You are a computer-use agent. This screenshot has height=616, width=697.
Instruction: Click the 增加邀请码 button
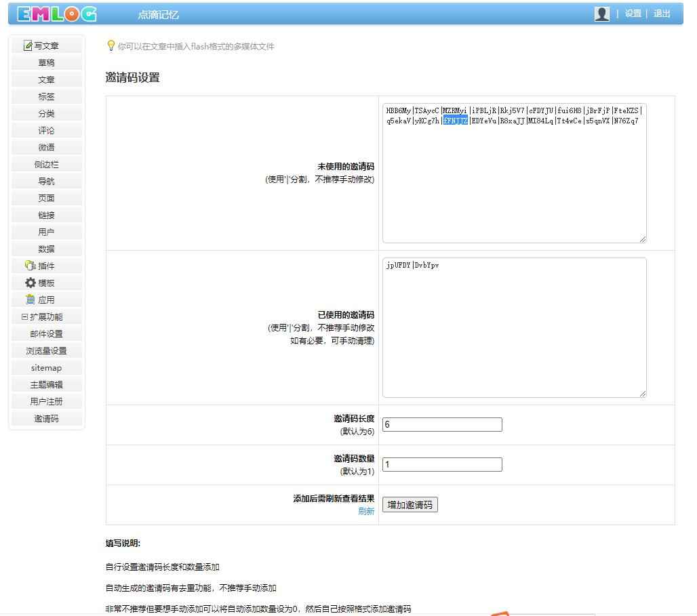click(x=410, y=505)
